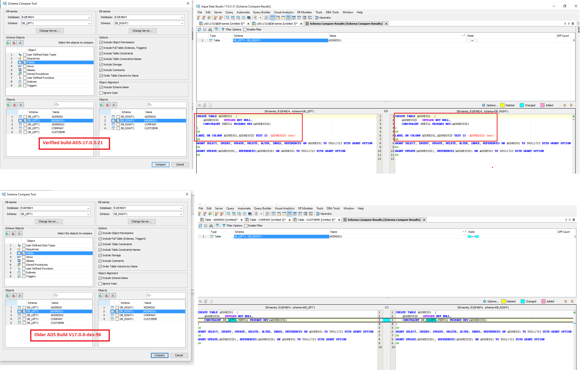Click the previous difference up arrow in lower diff panel
This screenshot has height=370, width=588.
[x=566, y=301]
